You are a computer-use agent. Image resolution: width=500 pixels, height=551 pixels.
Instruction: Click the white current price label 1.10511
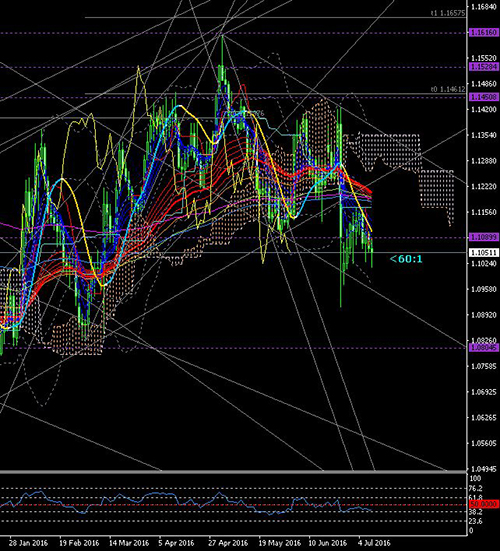[x=484, y=252]
